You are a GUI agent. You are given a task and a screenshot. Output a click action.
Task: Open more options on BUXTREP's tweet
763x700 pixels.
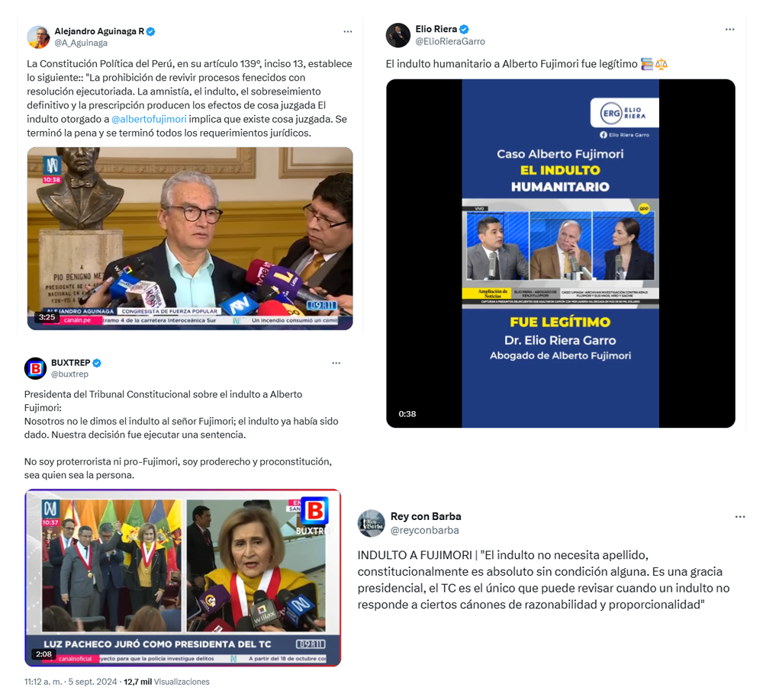(x=336, y=363)
